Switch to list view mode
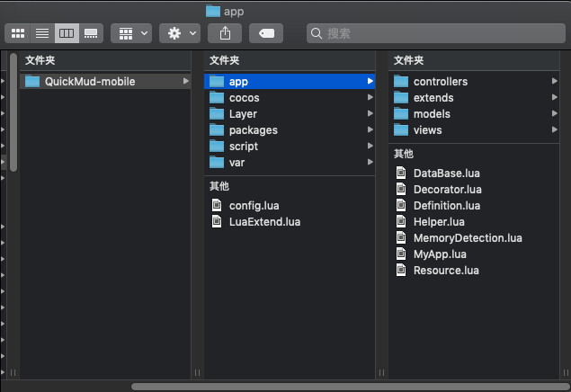The image size is (571, 392). 42,33
